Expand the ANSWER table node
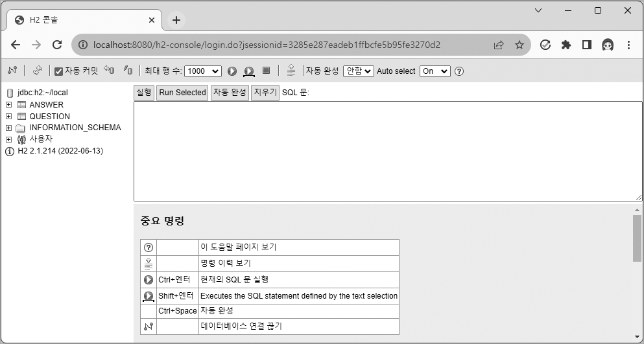Screen dimensions: 644x344 point(8,105)
